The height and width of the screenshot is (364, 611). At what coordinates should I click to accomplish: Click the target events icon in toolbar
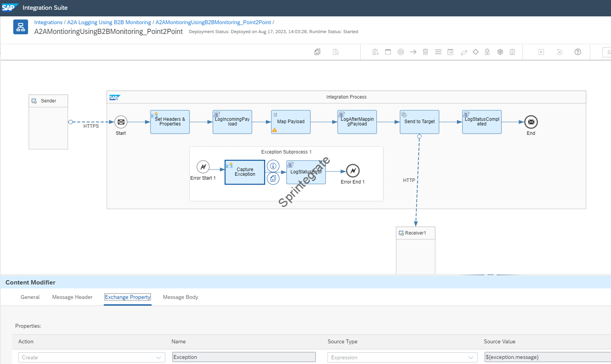(401, 52)
